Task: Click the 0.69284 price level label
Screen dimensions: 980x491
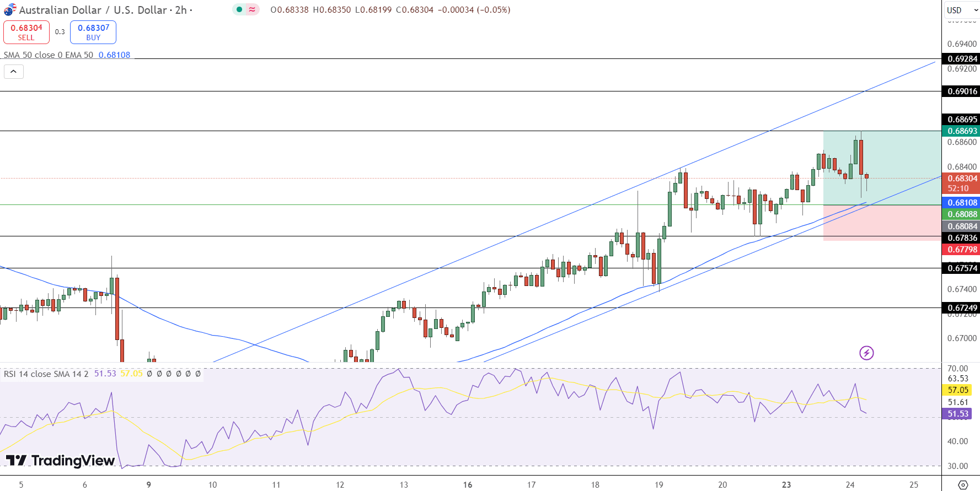Action: (961, 59)
